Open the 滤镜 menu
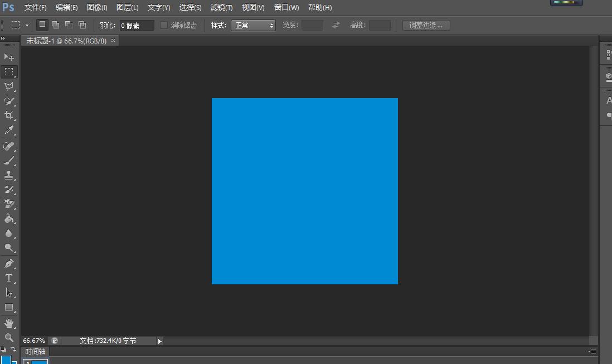This screenshot has height=364, width=612. point(221,7)
